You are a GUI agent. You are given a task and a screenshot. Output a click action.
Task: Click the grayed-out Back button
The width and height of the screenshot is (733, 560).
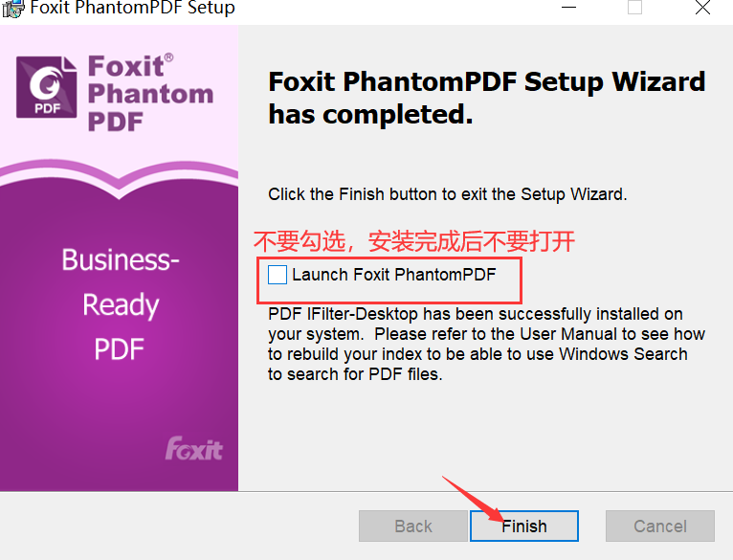coord(413,526)
